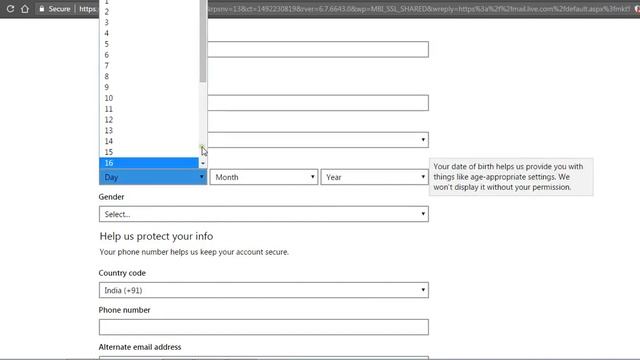Go to the browser home page icon
This screenshot has height=360, width=640.
25,9
